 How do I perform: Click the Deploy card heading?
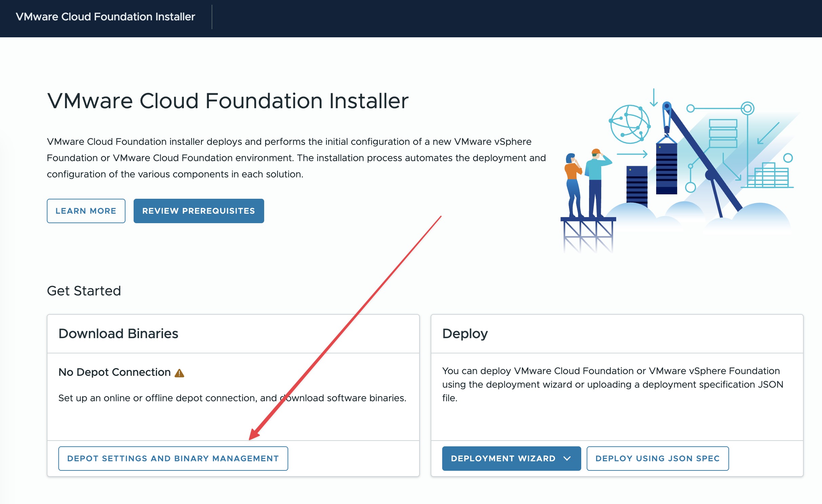(x=465, y=334)
